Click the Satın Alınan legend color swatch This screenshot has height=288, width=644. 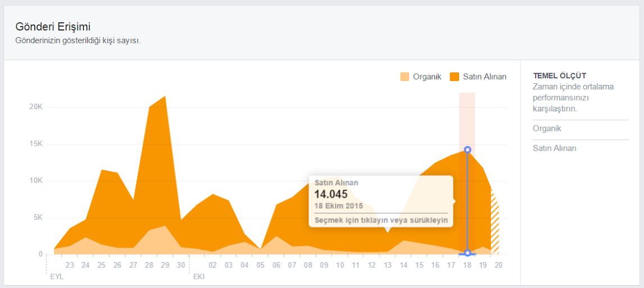455,77
